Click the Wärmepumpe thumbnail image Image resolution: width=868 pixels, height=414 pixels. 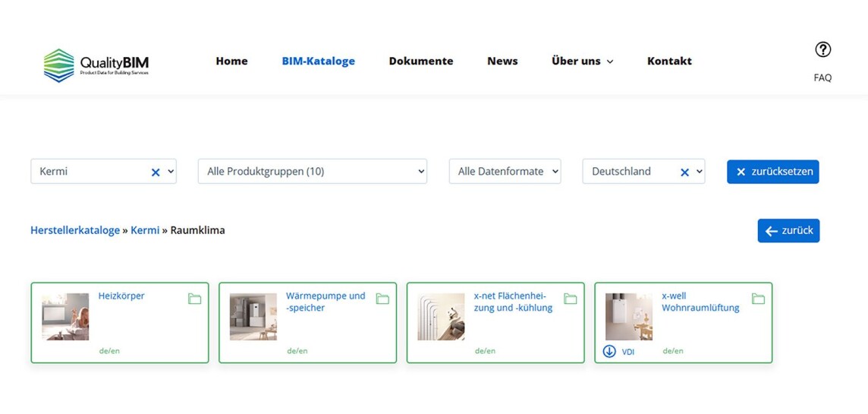[253, 317]
